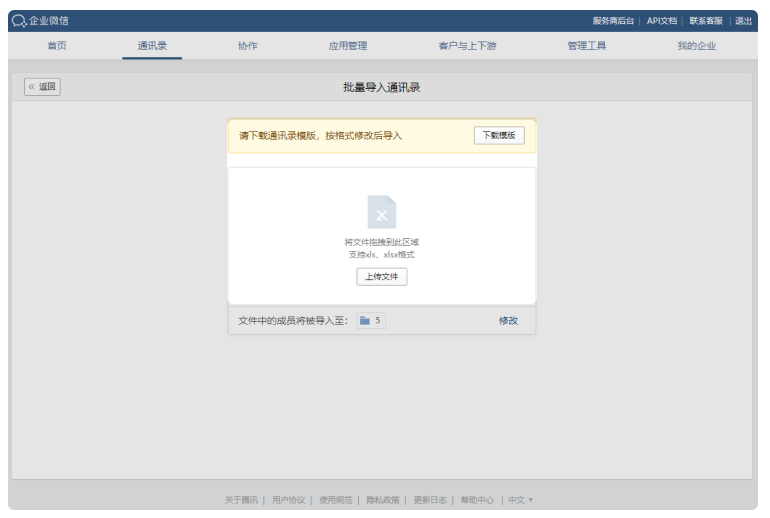Open the API文档 link

click(x=661, y=21)
